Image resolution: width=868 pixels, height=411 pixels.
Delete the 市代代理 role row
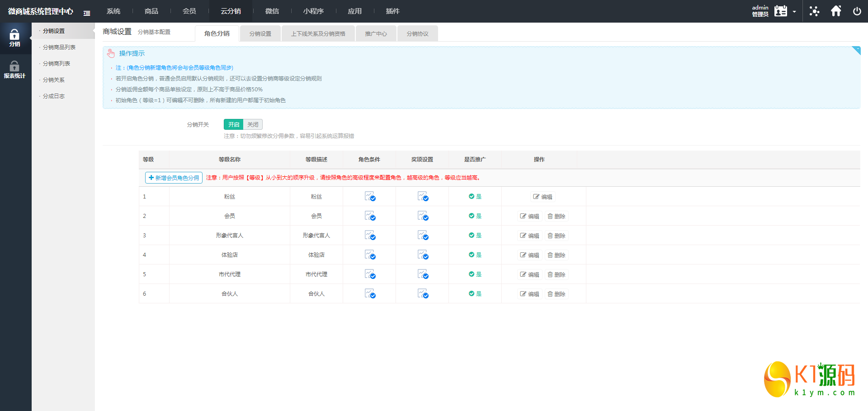(x=557, y=274)
